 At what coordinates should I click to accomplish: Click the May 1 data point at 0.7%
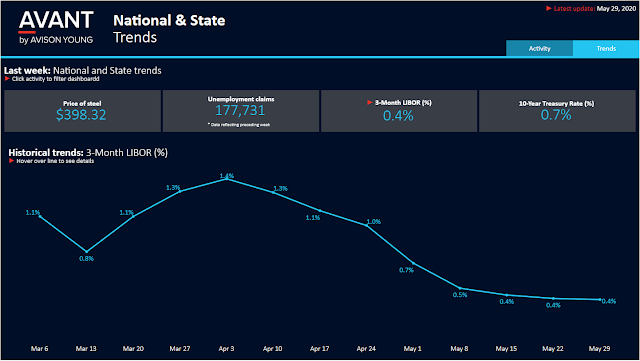[x=413, y=263]
